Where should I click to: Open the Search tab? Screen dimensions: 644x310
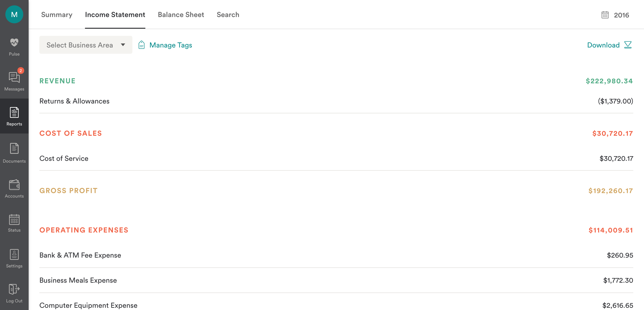228,15
